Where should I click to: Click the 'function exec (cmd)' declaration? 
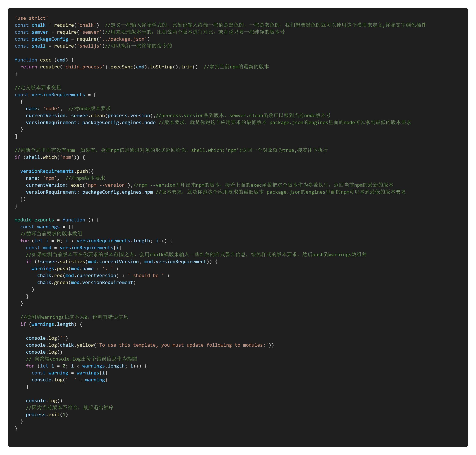[44, 60]
